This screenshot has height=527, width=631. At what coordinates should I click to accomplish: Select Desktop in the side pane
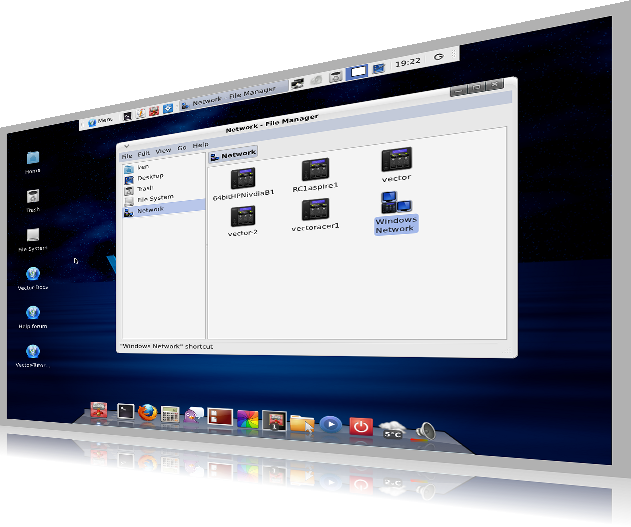[150, 177]
